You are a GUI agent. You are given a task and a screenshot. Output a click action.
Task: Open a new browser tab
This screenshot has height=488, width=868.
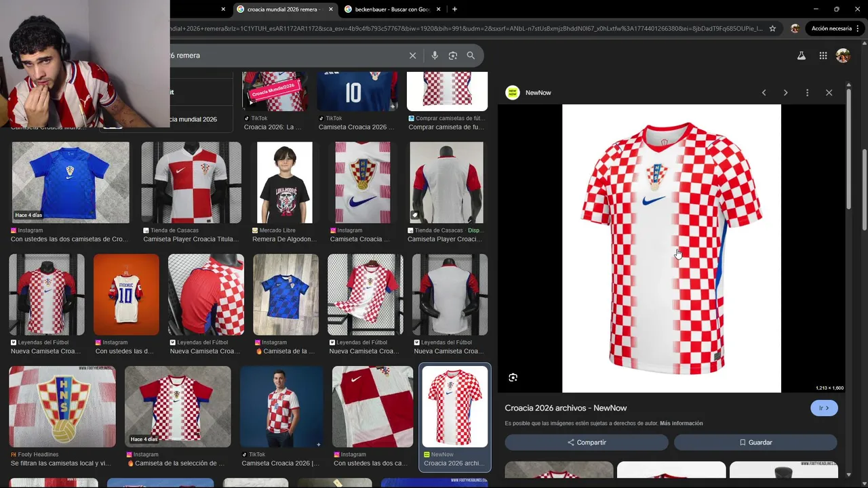(x=454, y=9)
